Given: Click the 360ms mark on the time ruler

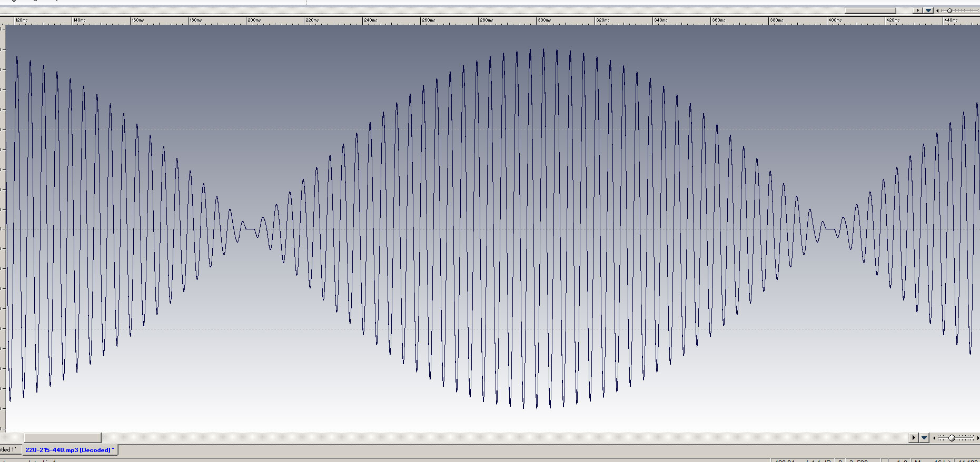Looking at the screenshot, I should (718, 20).
